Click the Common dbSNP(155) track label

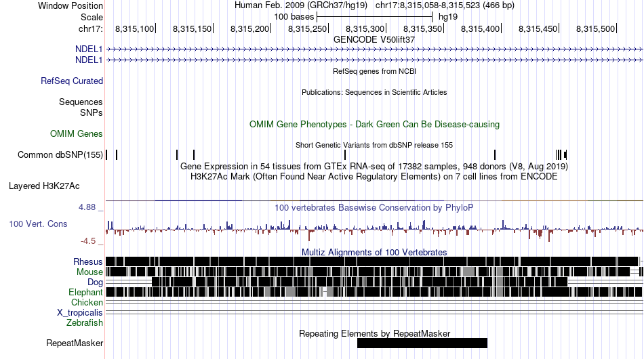60,154
